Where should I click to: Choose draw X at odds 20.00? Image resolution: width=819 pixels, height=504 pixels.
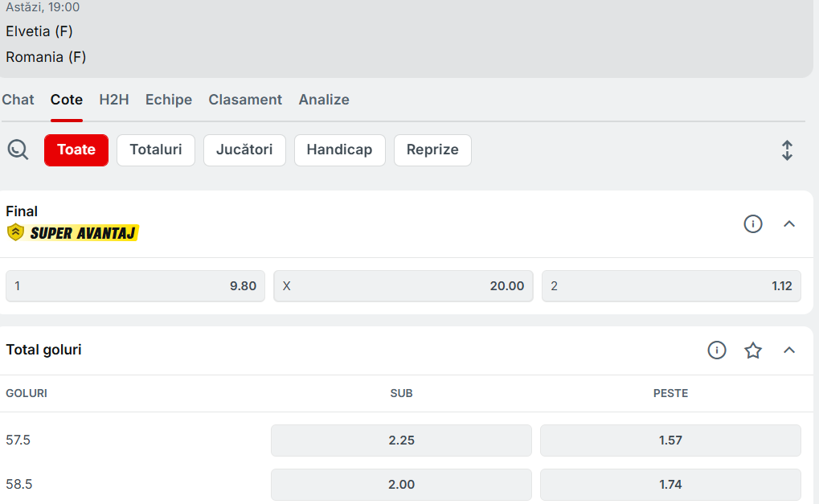pyautogui.click(x=403, y=286)
